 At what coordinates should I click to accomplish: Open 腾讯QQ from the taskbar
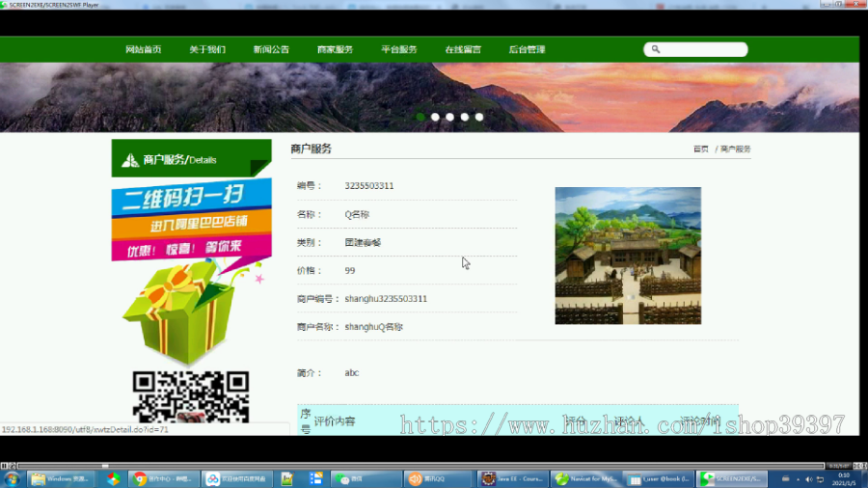(437, 478)
